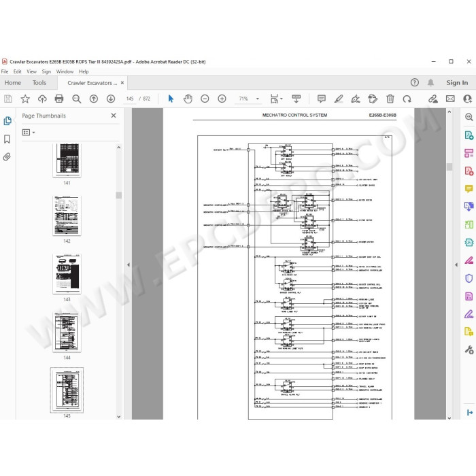Close the Page Thumbnails panel

tap(114, 116)
